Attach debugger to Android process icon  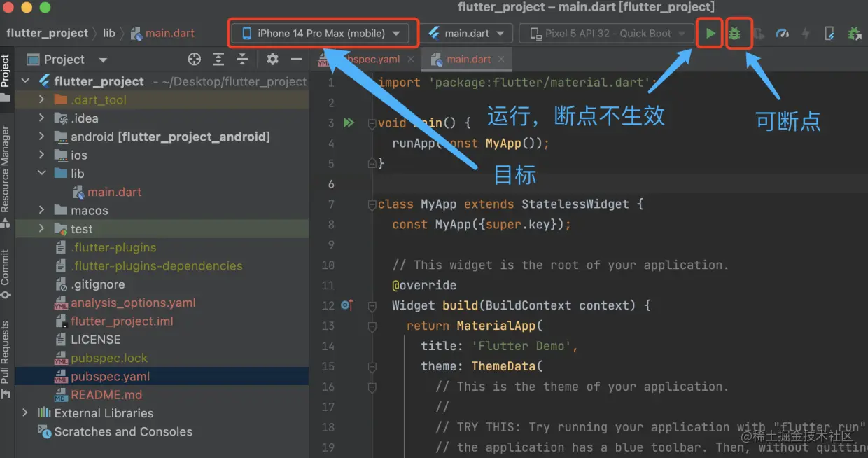pyautogui.click(x=855, y=33)
